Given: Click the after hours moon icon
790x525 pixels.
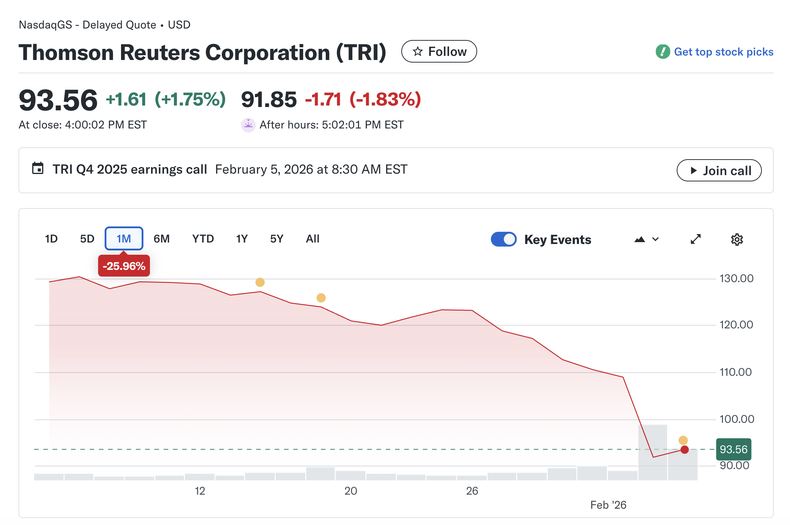Looking at the screenshot, I should point(248,124).
